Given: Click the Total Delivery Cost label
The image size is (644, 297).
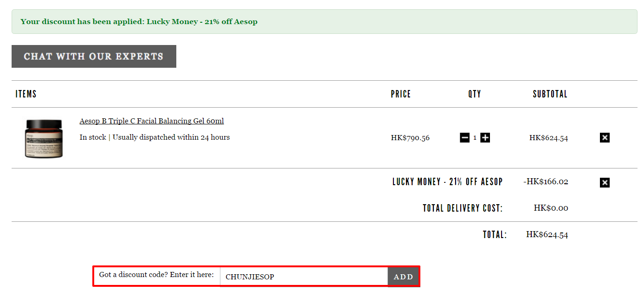Looking at the screenshot, I should coord(463,208).
